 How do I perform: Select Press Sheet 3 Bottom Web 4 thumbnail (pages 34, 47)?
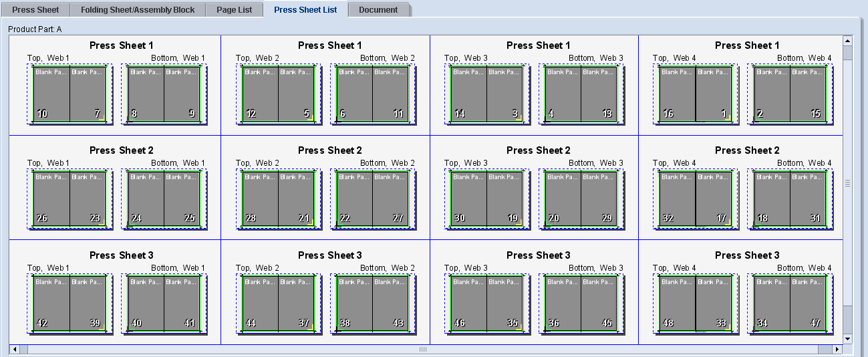789,304
